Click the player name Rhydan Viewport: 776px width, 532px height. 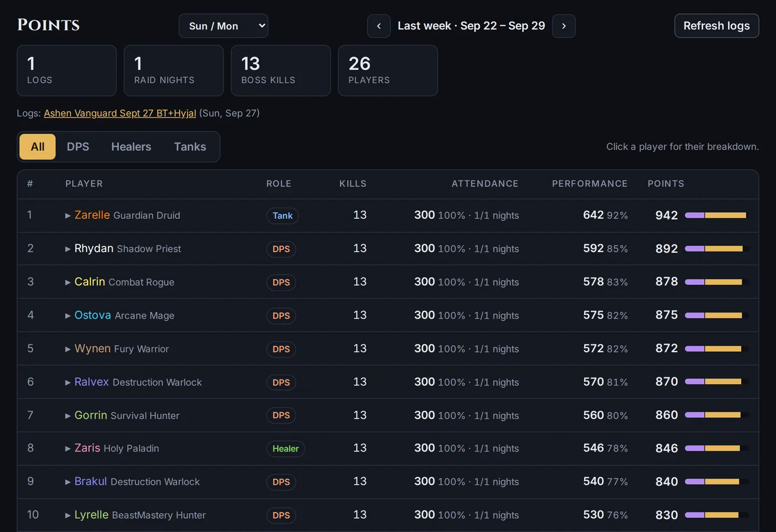click(94, 248)
